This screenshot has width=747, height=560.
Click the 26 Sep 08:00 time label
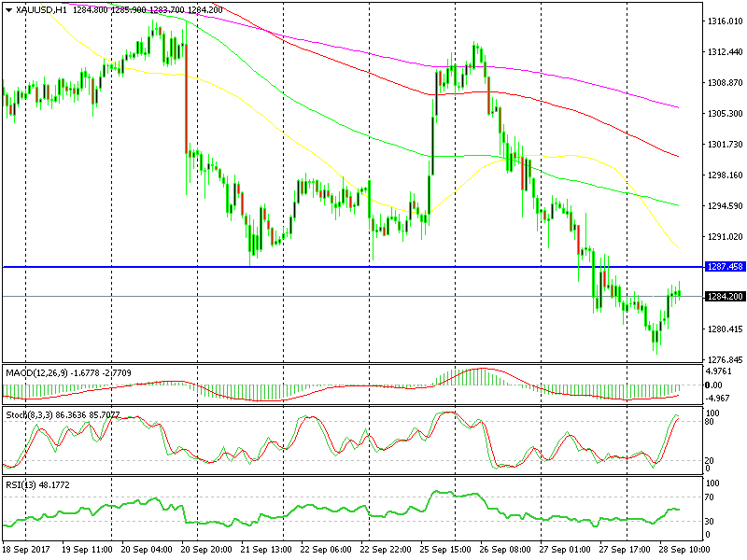click(x=505, y=549)
